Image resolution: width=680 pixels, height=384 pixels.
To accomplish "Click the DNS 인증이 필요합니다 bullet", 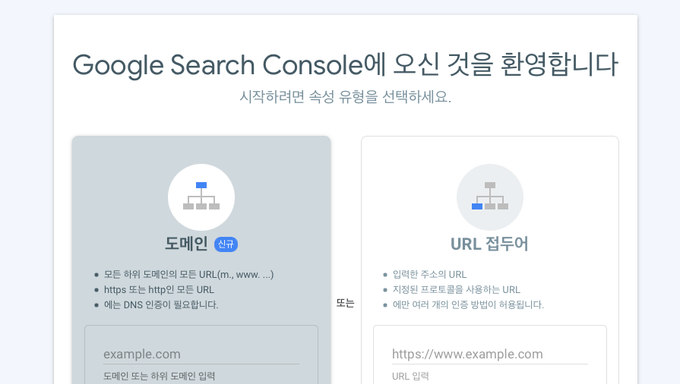I will coord(161,305).
